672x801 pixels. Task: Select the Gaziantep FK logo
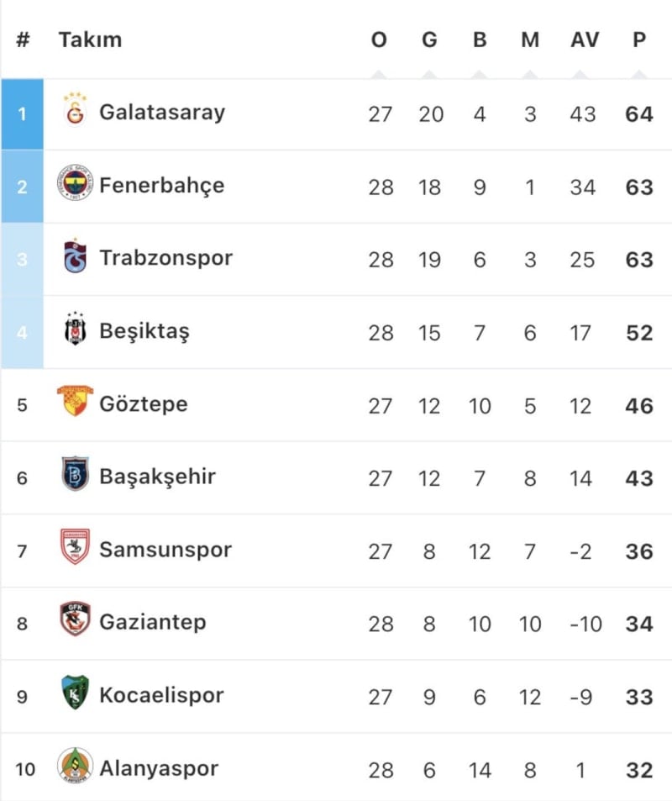pyautogui.click(x=76, y=621)
